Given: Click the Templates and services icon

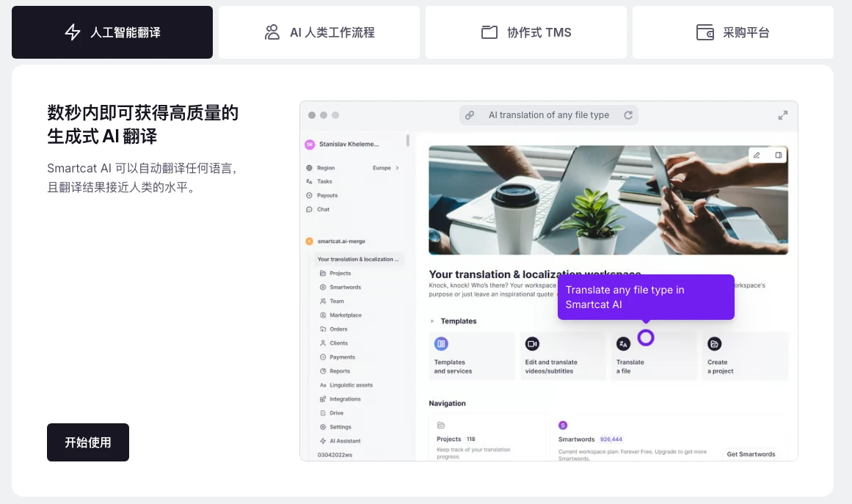Looking at the screenshot, I should [441, 344].
